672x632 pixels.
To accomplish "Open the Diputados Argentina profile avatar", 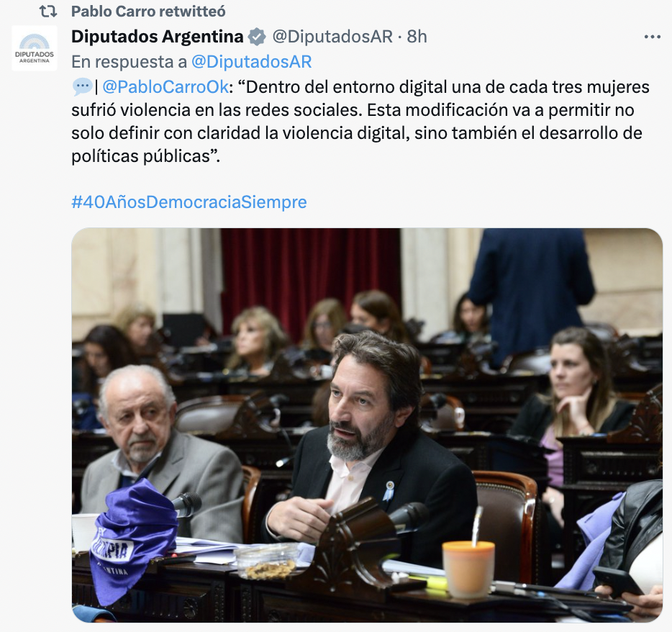I will (x=35, y=48).
